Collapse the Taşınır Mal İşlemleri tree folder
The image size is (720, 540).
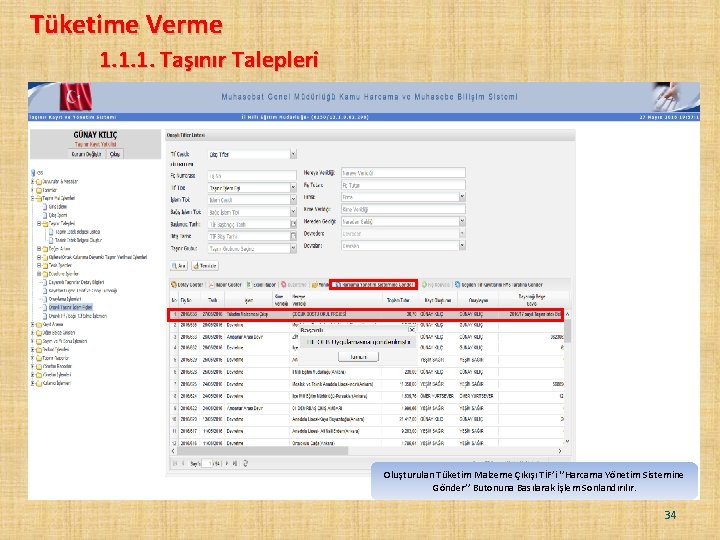point(33,198)
